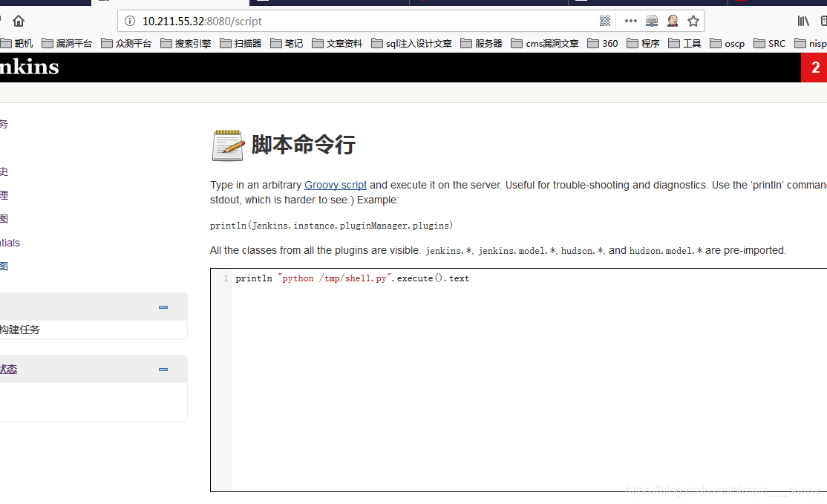The image size is (827, 504).
Task: Click the permissions/server icon in address bar
Action: (651, 21)
